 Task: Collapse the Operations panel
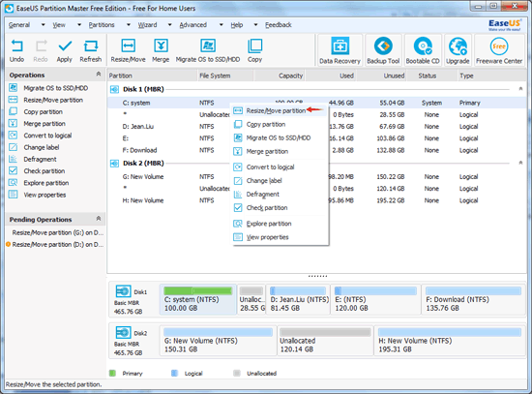99,74
